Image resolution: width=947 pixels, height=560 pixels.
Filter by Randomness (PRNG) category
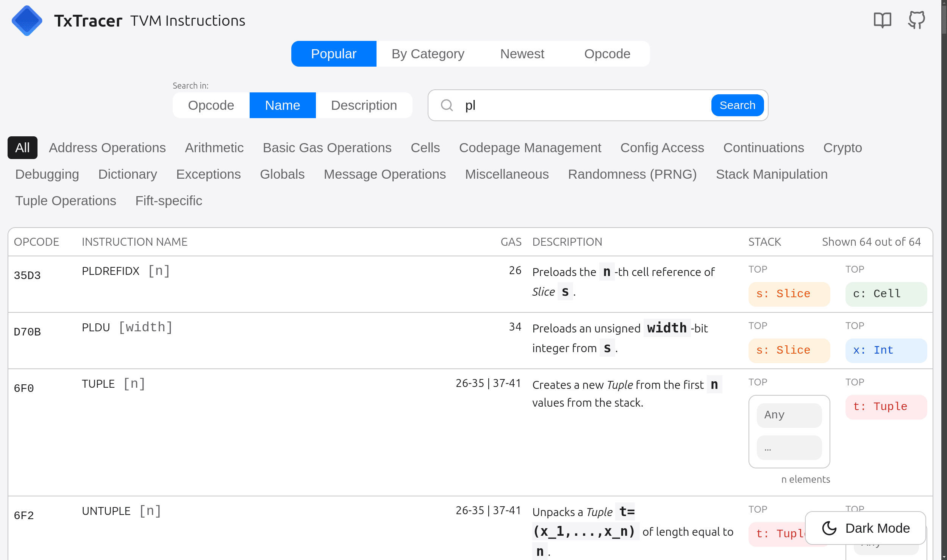pos(632,174)
